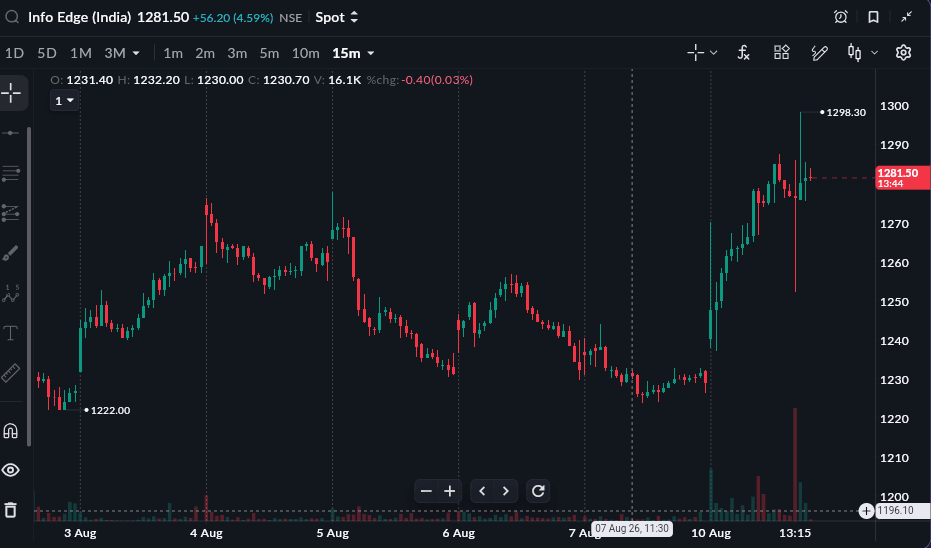931x548 pixels.
Task: Move chart left with arrow button
Action: [482, 491]
